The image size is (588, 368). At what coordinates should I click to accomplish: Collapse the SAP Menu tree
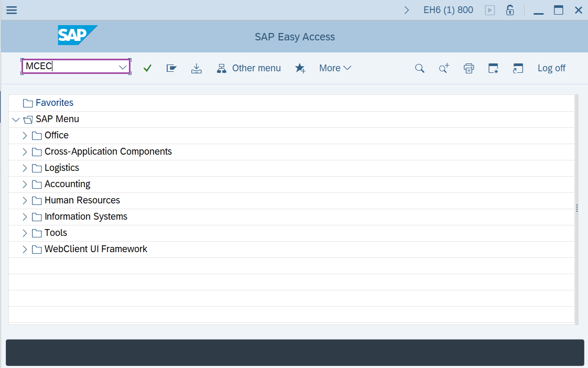16,119
